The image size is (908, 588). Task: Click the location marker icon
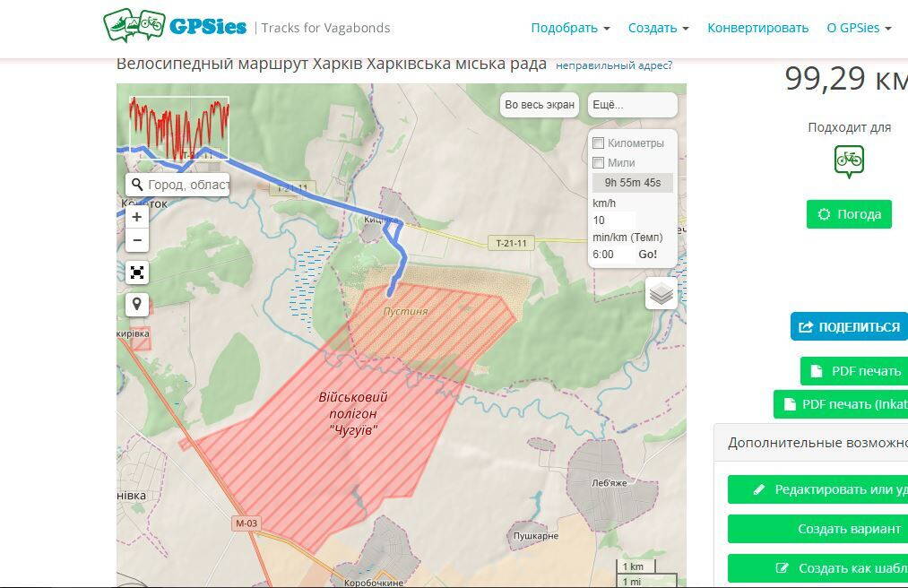(x=137, y=304)
